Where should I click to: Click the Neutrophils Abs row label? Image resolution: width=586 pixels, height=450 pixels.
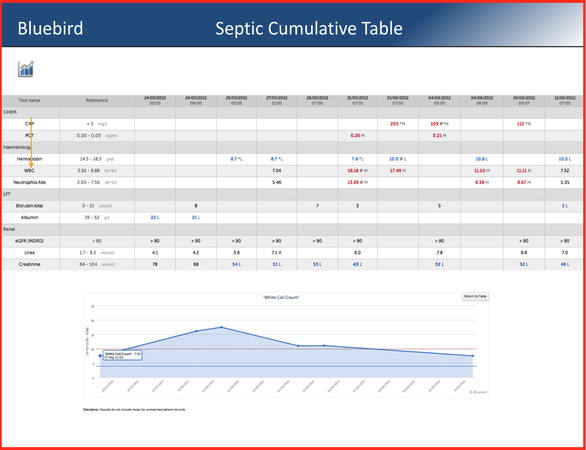[30, 183]
